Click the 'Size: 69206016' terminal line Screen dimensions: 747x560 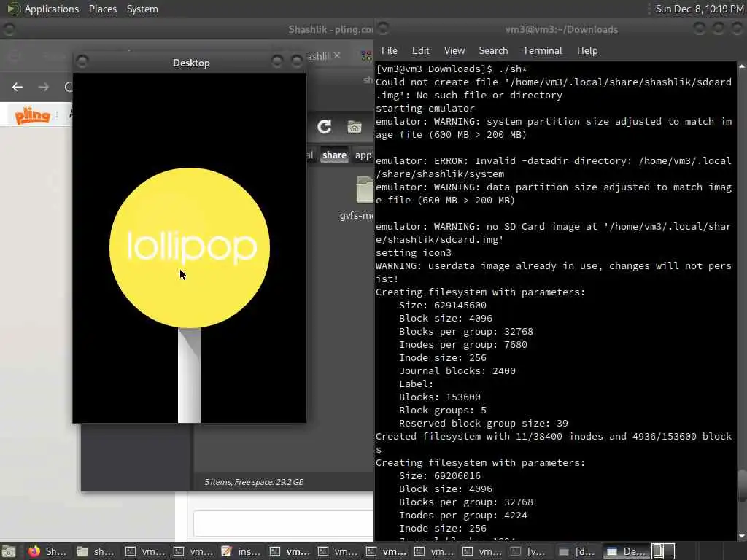pos(440,475)
